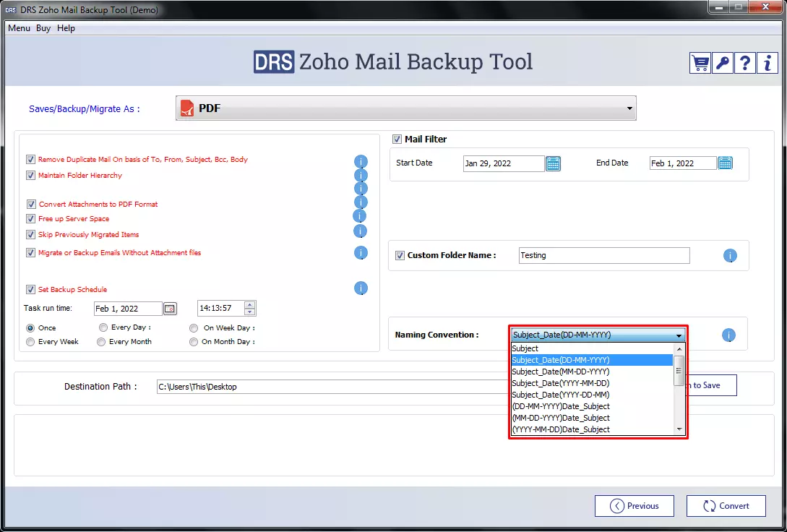Uncheck the Mail Filter checkbox
Screen dimensions: 787x532
tap(397, 139)
